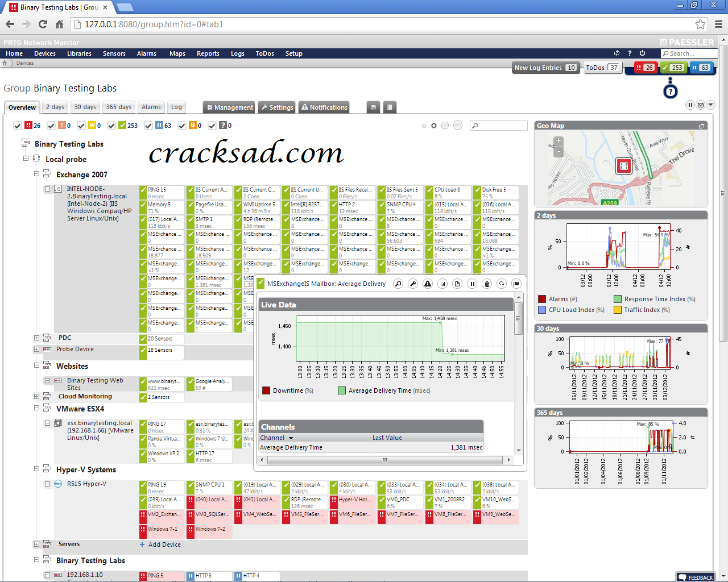Click the comment icon button after Notifications
Viewport: 728px width, 582px height.
tap(373, 107)
